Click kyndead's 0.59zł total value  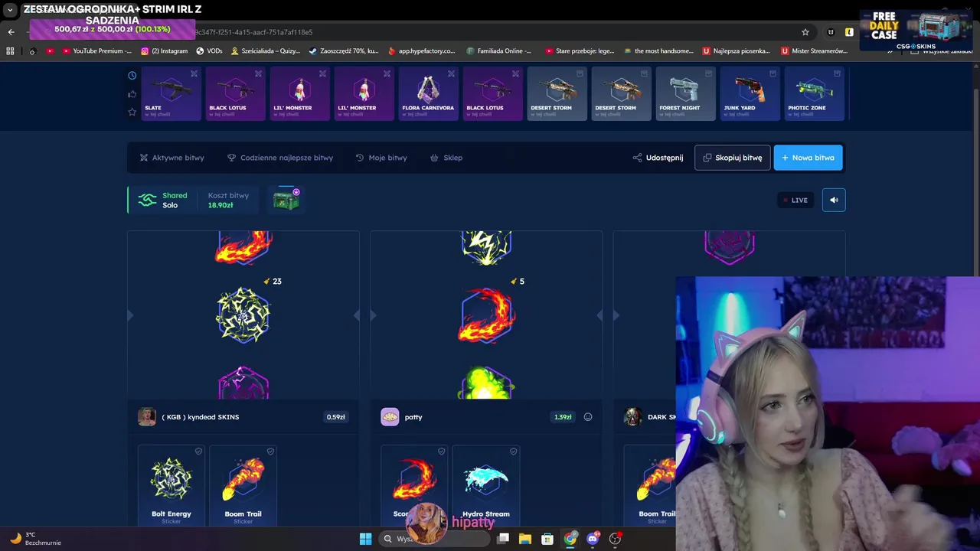coord(335,417)
